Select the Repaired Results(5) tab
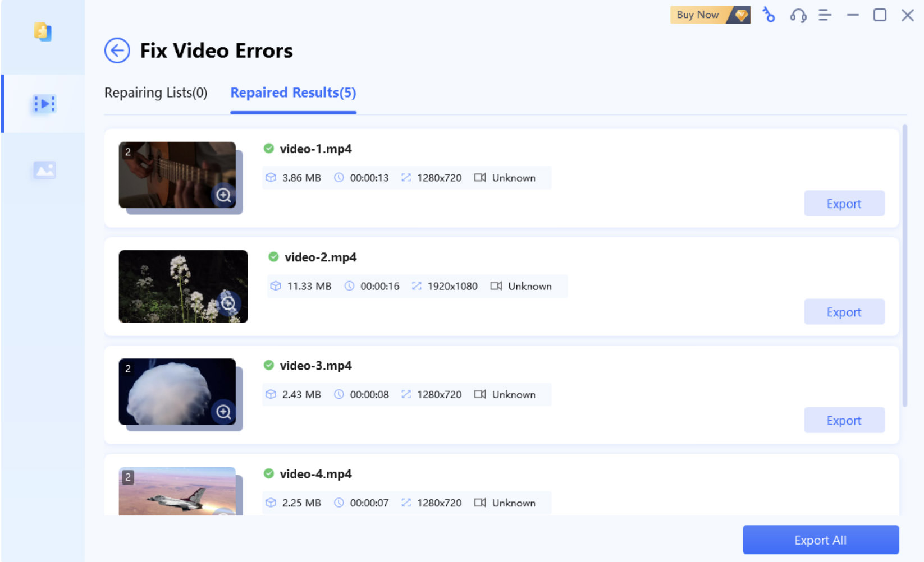 pyautogui.click(x=293, y=93)
